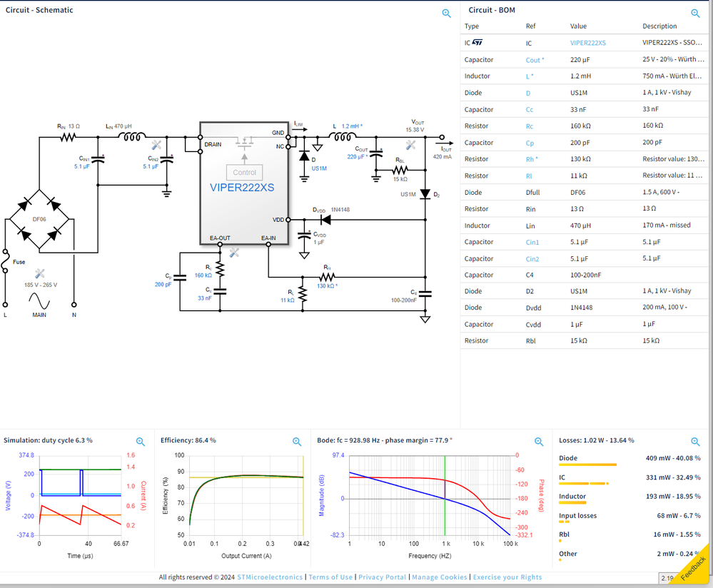Open Rc reference link in BOM

pyautogui.click(x=530, y=126)
